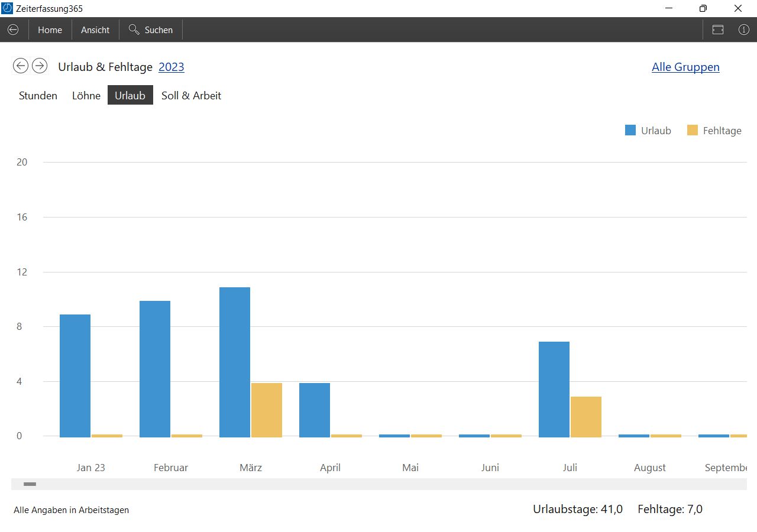
Task: Open the Alle Gruppen group selector
Action: (x=685, y=67)
